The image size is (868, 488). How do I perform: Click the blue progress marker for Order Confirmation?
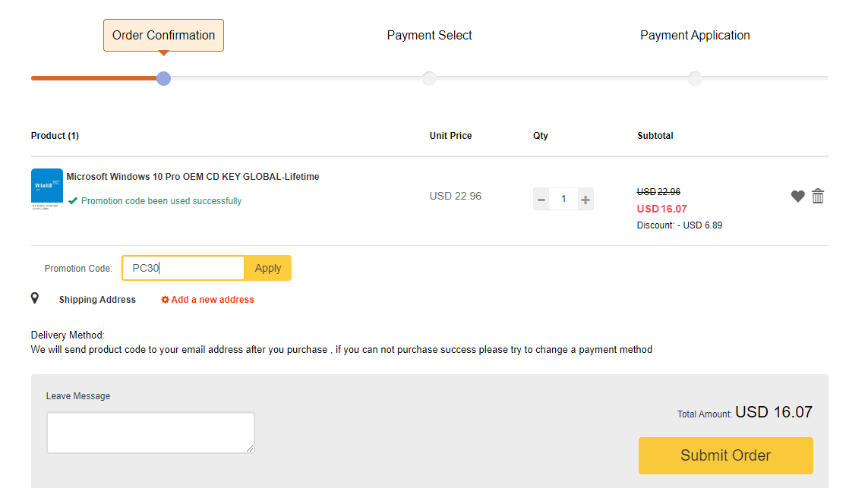pyautogui.click(x=163, y=78)
